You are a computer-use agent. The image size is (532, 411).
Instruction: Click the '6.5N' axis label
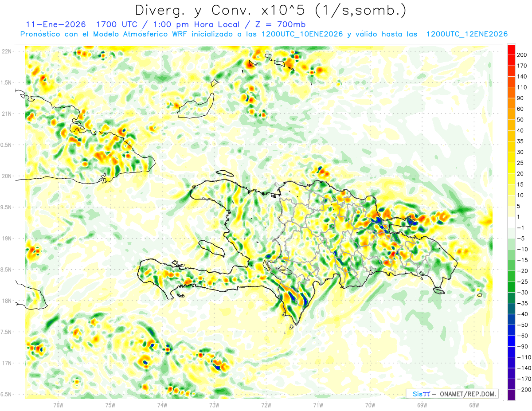(7, 395)
